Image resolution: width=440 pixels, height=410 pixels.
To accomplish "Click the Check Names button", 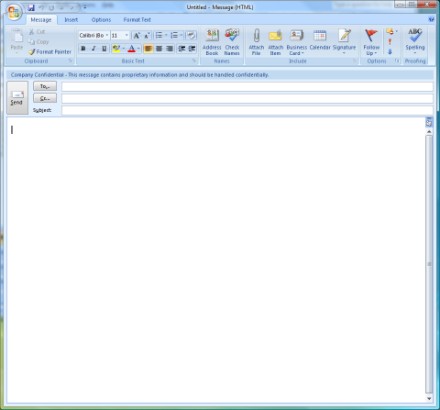I will tap(232, 42).
